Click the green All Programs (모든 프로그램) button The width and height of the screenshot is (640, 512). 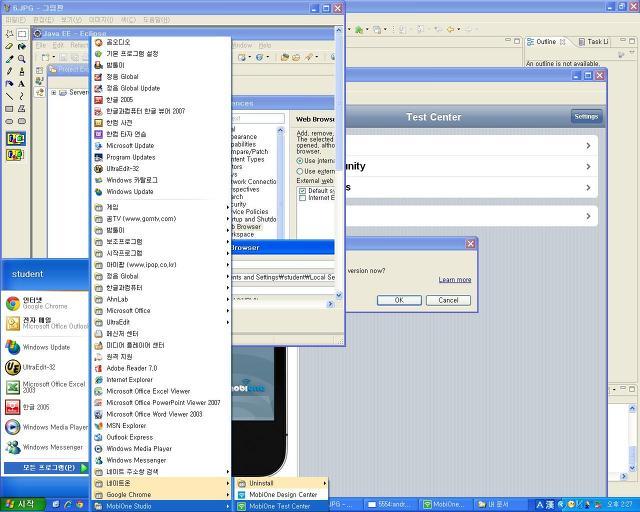[46, 468]
